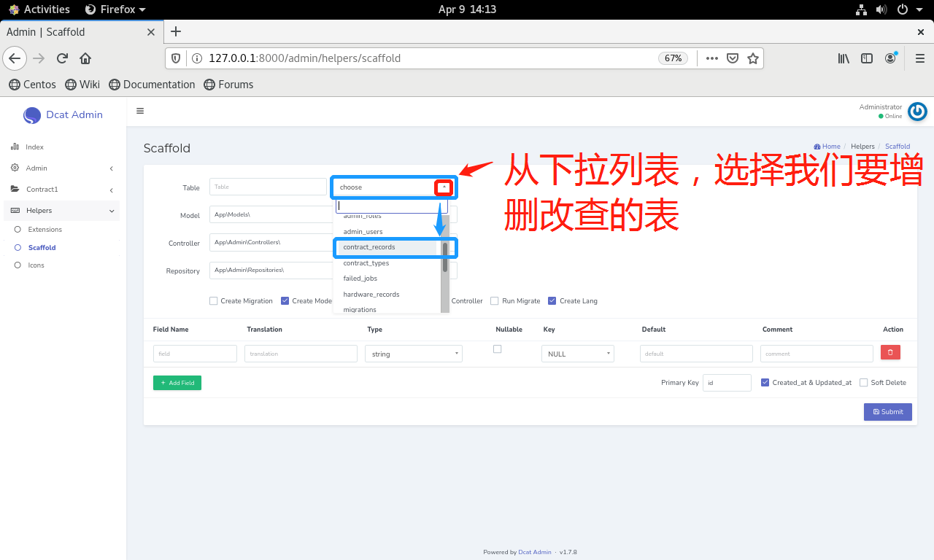This screenshot has height=560, width=934.
Task: Open the NULL key dropdown
Action: click(577, 353)
